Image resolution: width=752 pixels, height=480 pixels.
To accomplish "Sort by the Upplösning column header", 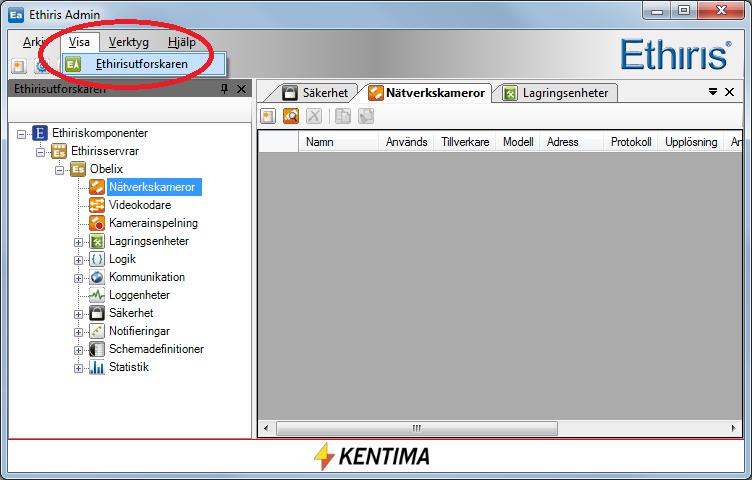I will tap(691, 142).
